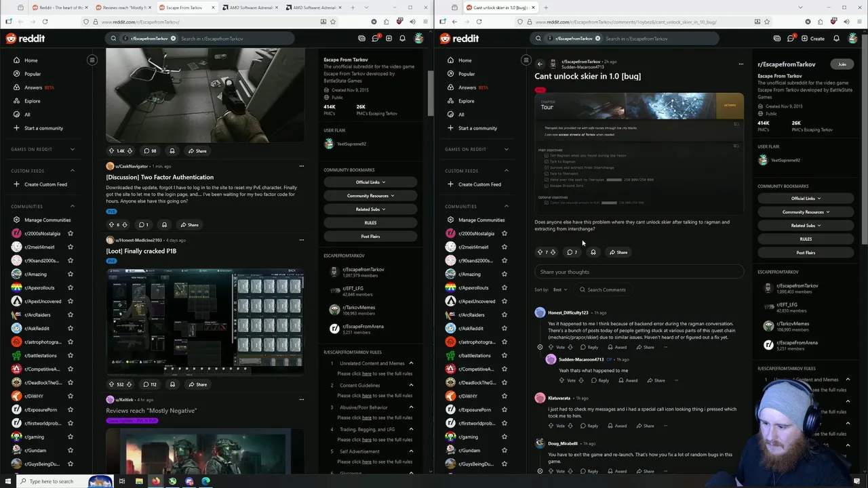Open comments of Two Factor Authentication post
Viewport: 868px width, 488px height.
143,224
